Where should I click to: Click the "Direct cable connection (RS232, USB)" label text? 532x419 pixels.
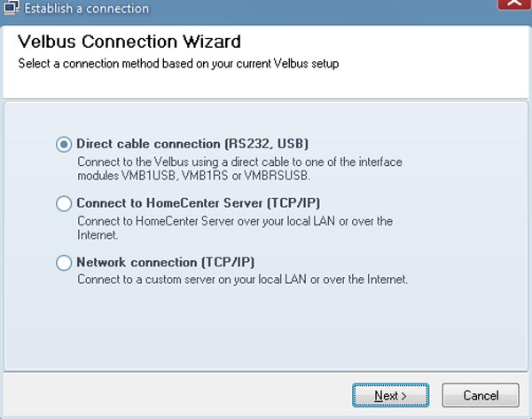coord(192,144)
